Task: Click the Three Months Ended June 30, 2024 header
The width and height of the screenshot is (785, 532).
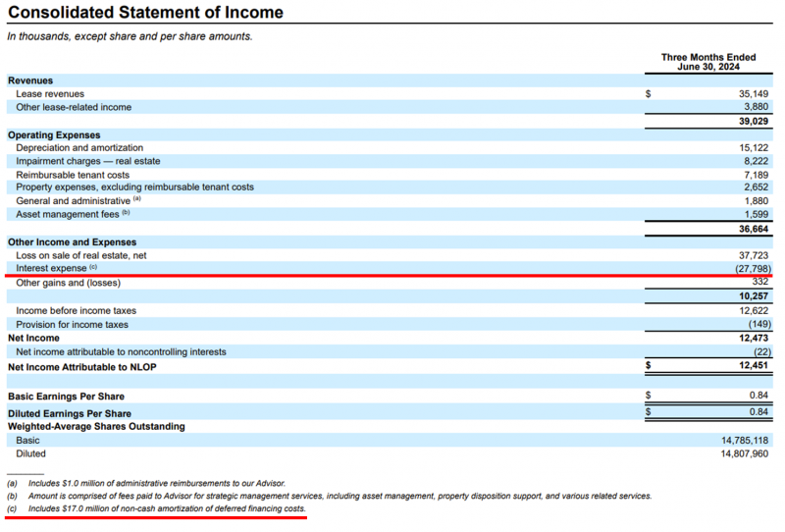Action: pos(707,62)
